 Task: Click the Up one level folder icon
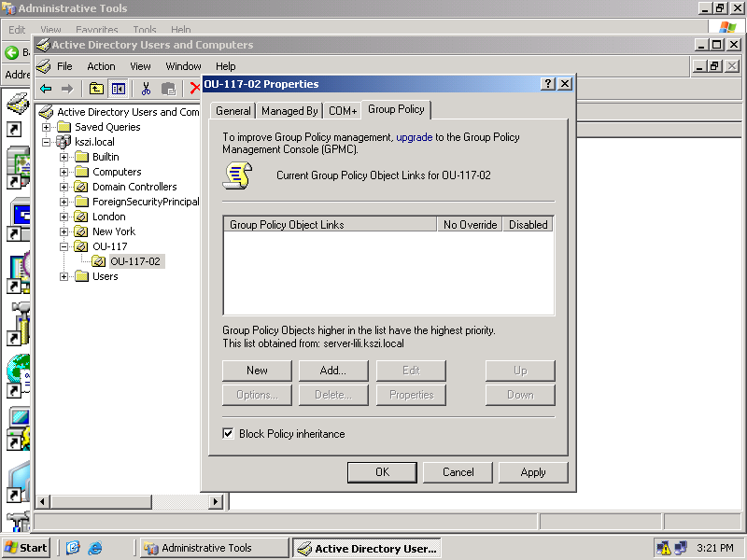click(x=97, y=89)
